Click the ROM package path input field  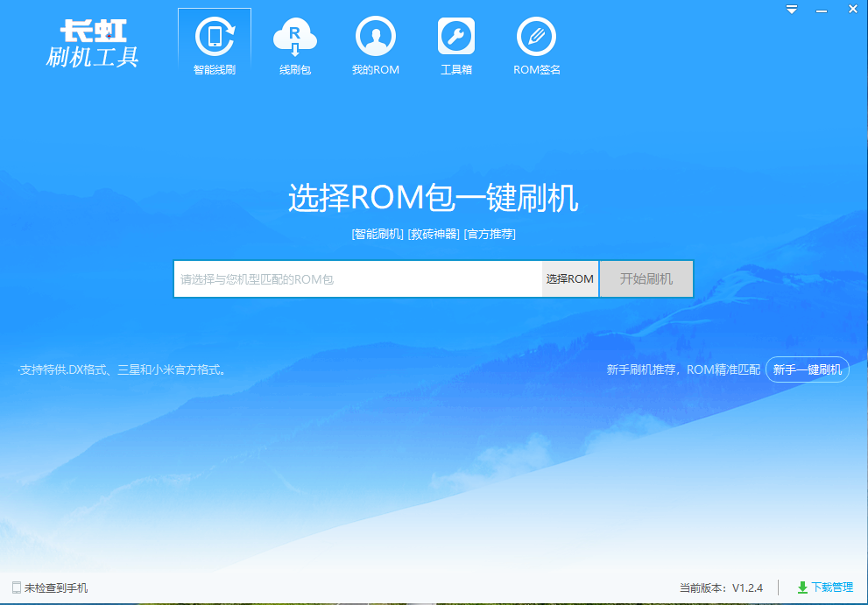[x=357, y=279]
